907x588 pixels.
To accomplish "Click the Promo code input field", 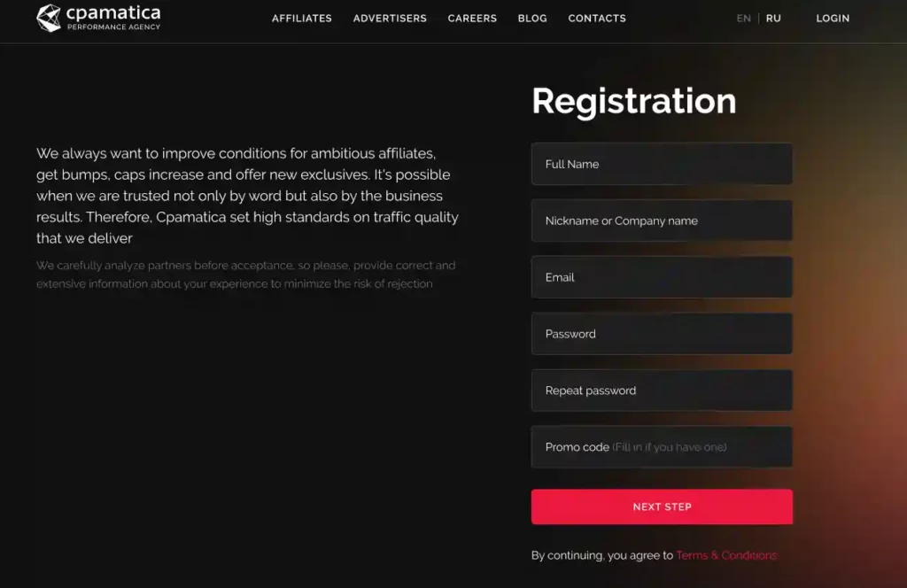I will point(662,447).
